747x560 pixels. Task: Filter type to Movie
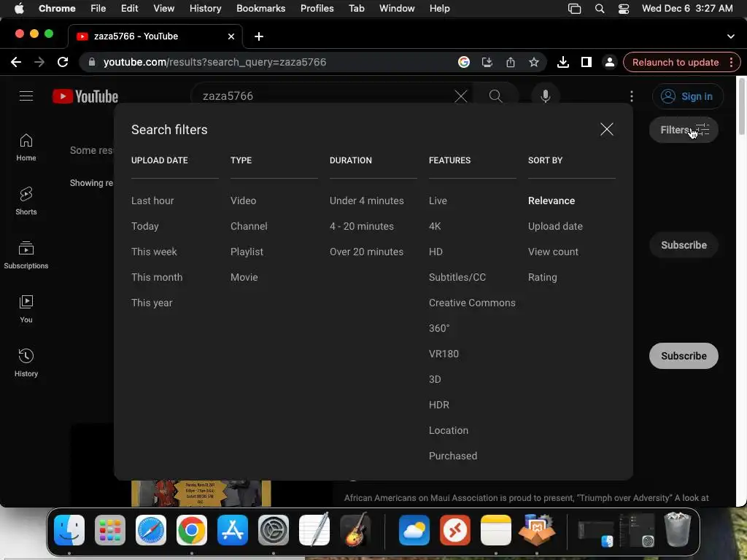click(x=244, y=277)
